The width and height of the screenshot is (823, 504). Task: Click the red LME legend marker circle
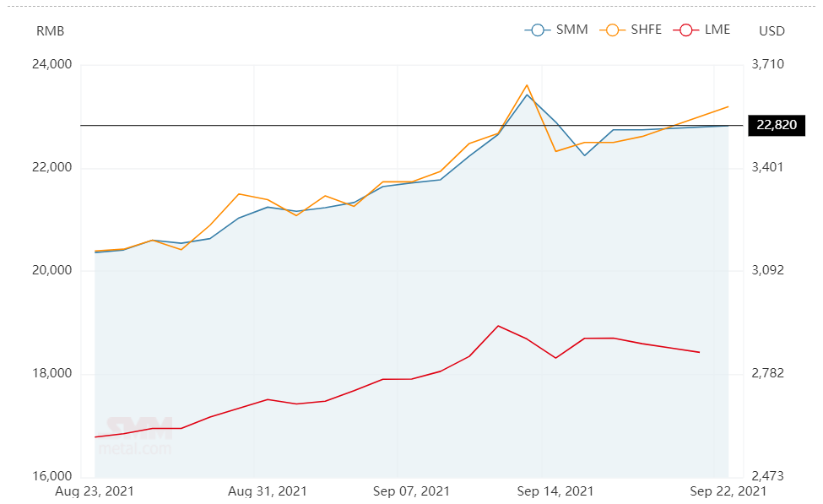tap(686, 30)
